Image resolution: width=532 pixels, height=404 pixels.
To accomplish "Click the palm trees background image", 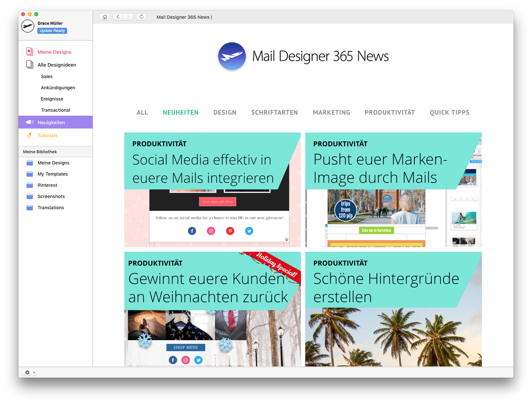I will click(x=394, y=337).
